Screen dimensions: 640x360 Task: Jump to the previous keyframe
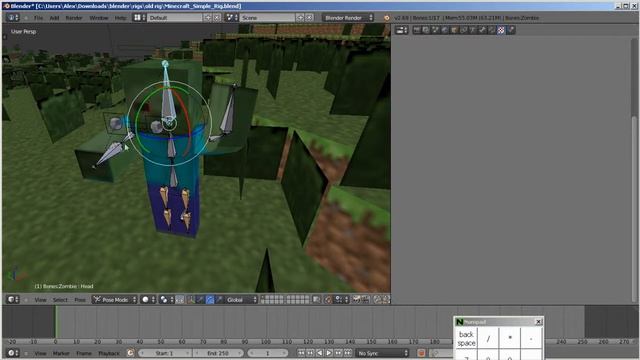(311, 353)
